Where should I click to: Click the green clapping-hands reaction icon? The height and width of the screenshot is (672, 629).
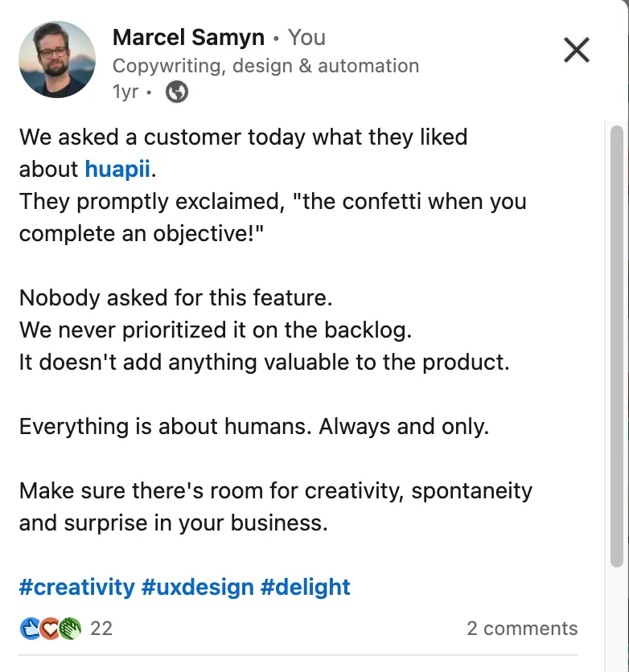pos(70,629)
